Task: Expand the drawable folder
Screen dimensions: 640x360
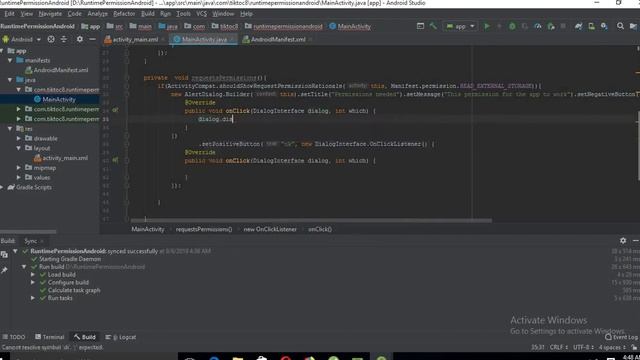Action: [18, 138]
